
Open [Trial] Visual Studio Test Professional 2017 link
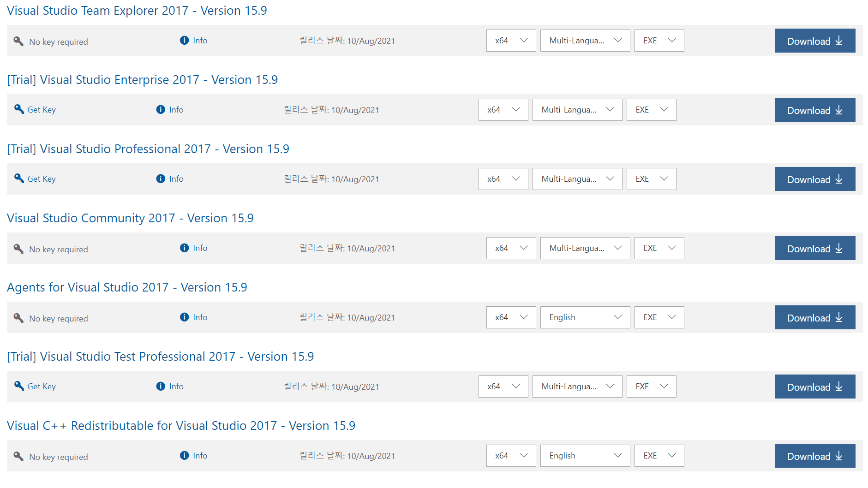(x=160, y=357)
